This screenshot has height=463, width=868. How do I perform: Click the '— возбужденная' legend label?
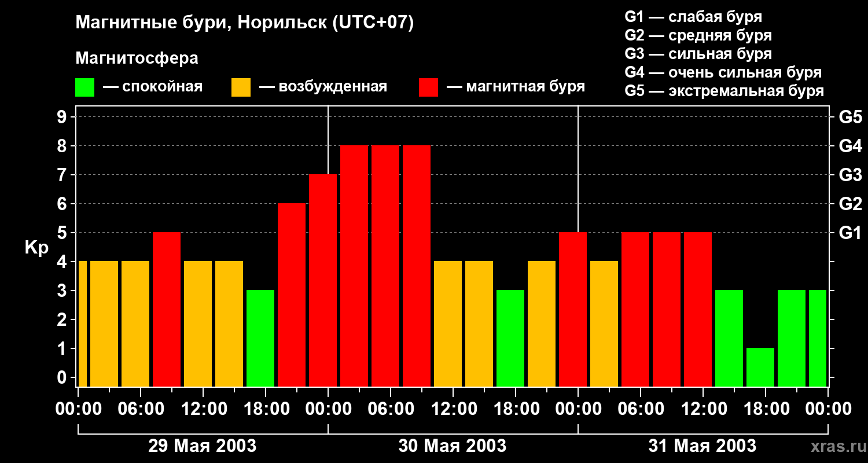click(x=323, y=87)
